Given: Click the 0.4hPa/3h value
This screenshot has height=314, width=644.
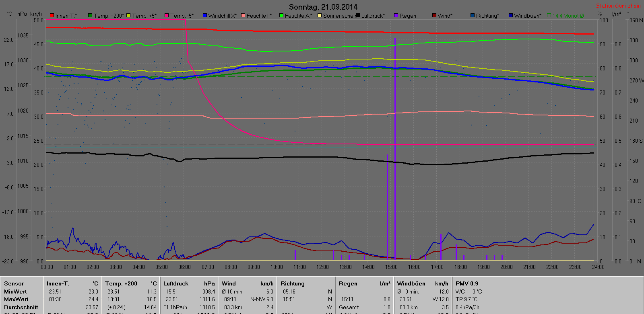Looking at the screenshot, I should 467,307.
